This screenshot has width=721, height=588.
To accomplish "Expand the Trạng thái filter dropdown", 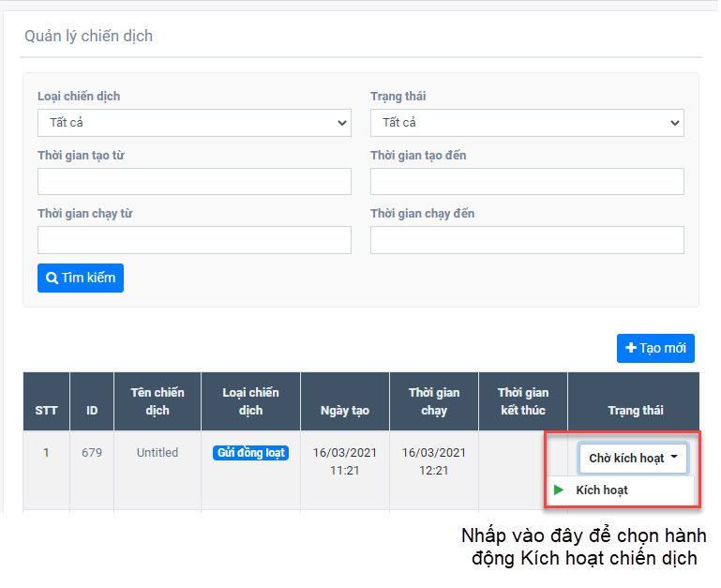I will point(527,123).
